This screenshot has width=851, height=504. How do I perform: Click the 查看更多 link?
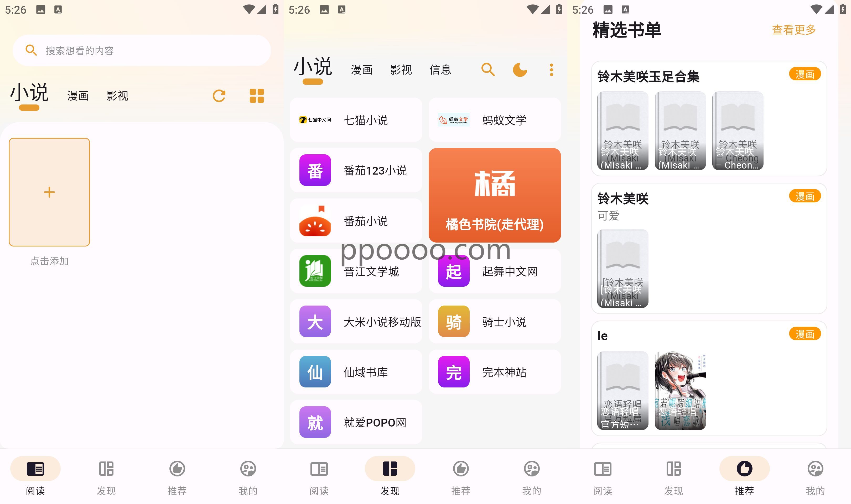(x=794, y=30)
